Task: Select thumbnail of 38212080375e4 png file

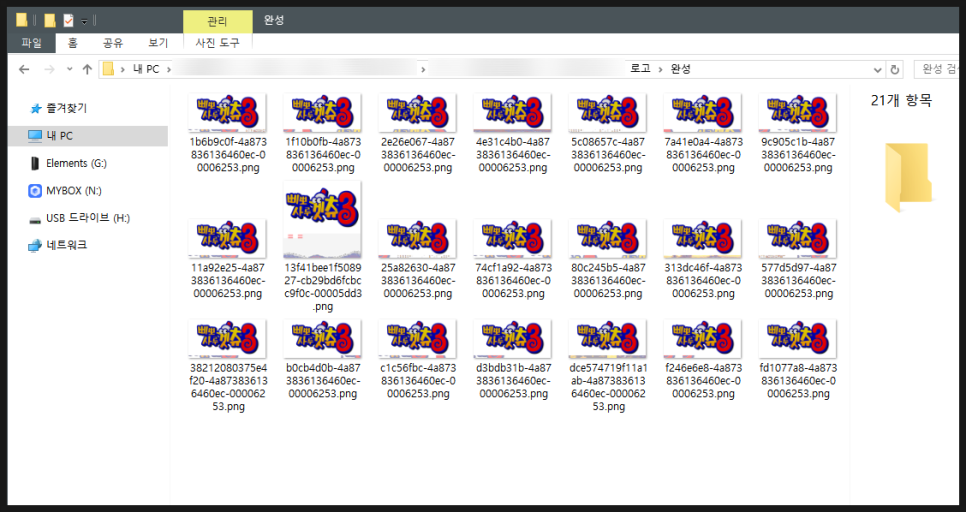Action: (x=227, y=339)
